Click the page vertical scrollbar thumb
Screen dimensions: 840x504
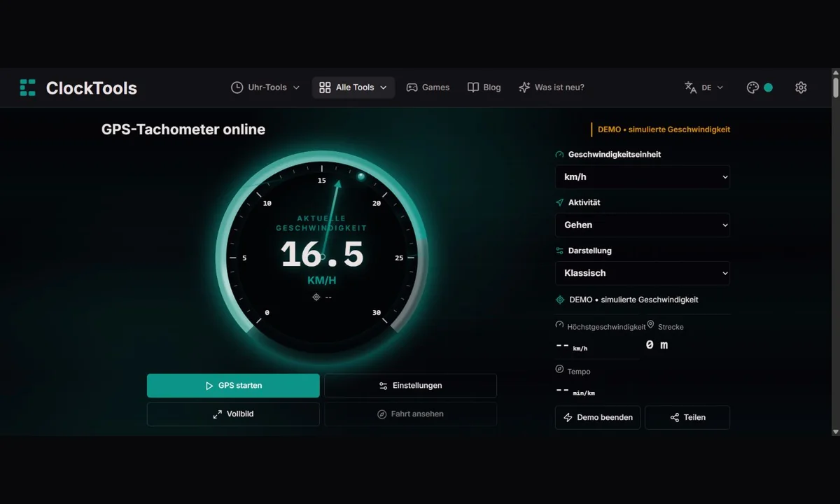click(835, 87)
